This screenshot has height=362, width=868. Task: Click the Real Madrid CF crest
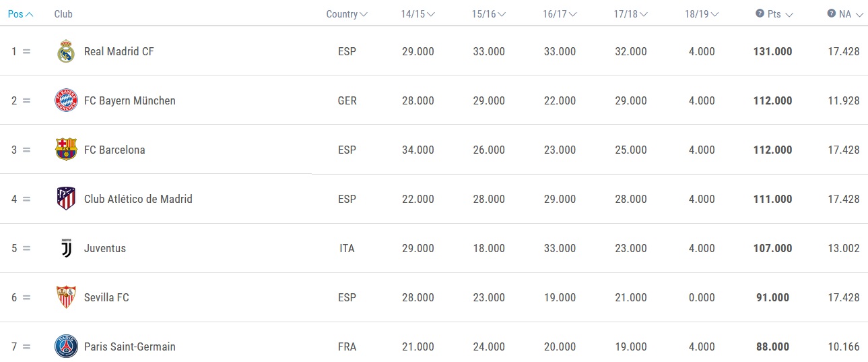(x=66, y=51)
